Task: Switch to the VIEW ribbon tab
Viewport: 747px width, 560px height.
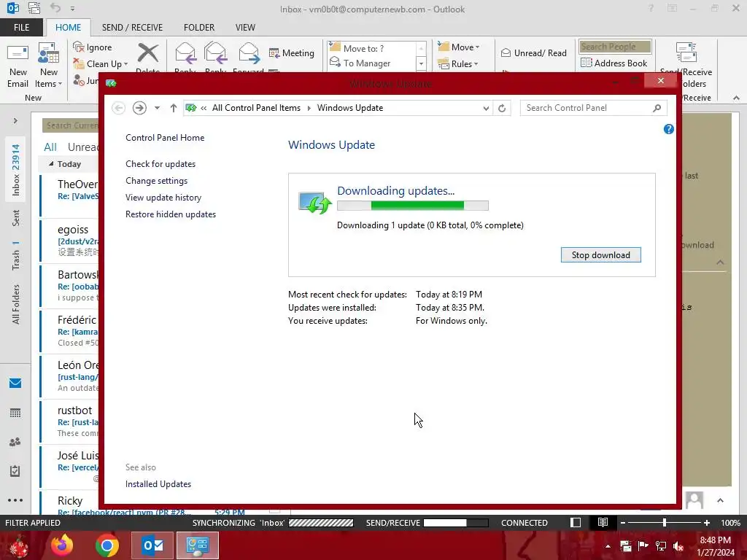Action: pyautogui.click(x=245, y=27)
